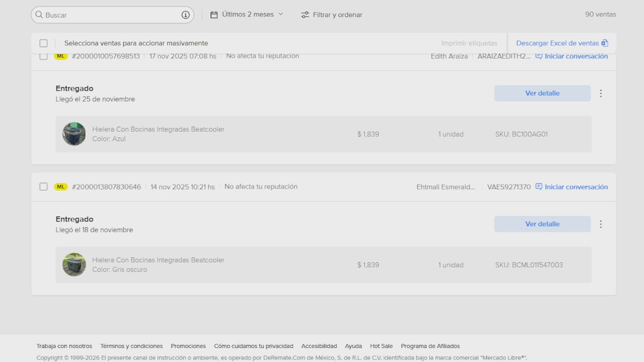Click the magnifying glass search icon
Screen dimensions: 644x362
[x=39, y=15]
